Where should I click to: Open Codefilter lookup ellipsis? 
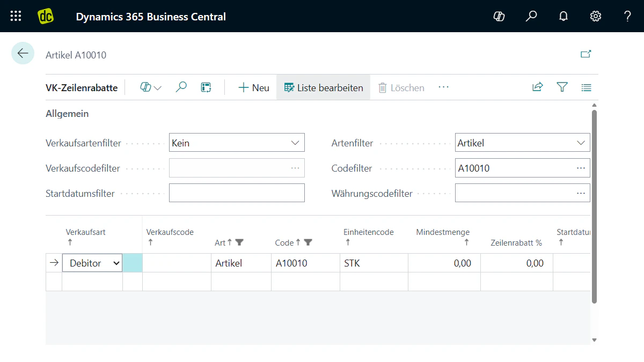point(581,168)
